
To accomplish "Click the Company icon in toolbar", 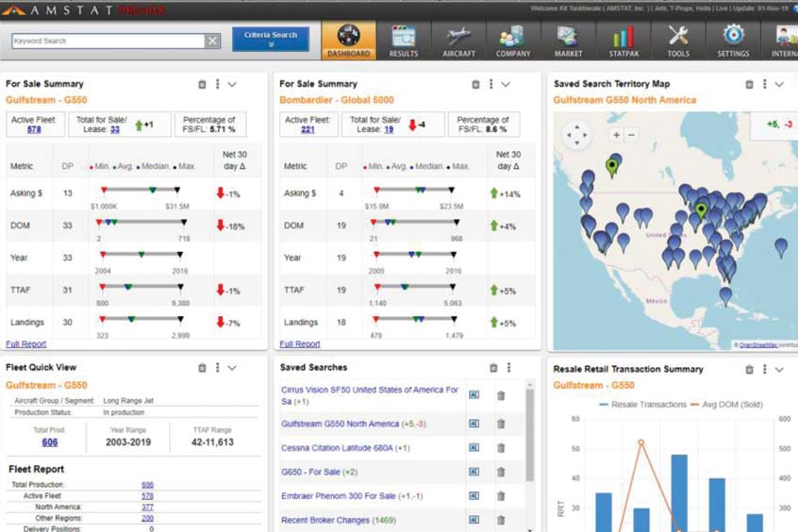I will [x=512, y=41].
